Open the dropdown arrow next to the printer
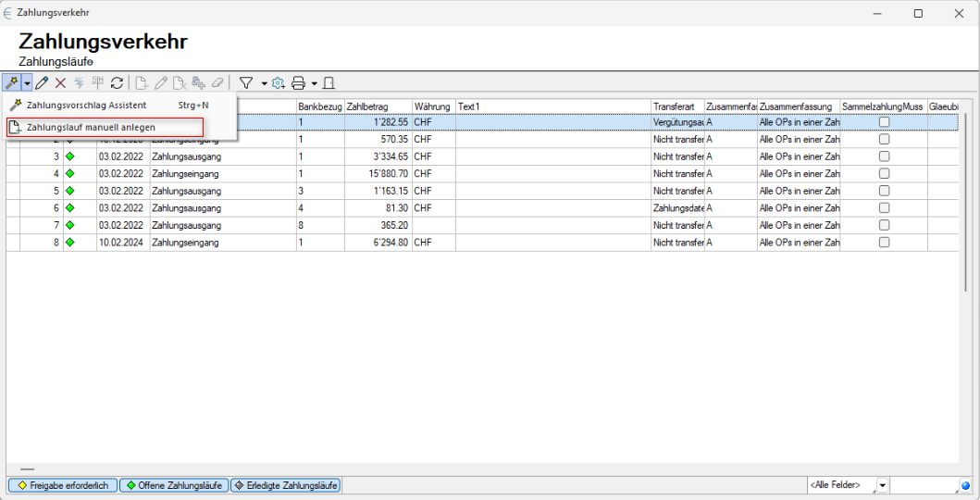 click(x=314, y=82)
